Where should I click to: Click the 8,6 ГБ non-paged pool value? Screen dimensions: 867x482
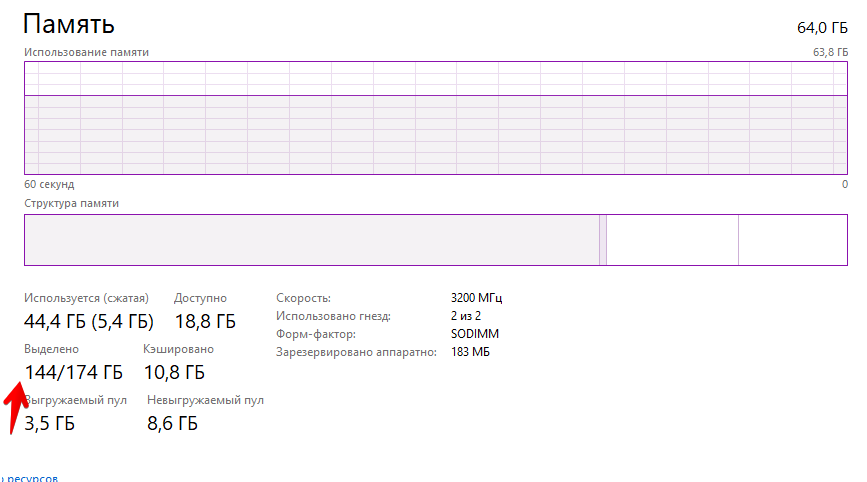(172, 423)
